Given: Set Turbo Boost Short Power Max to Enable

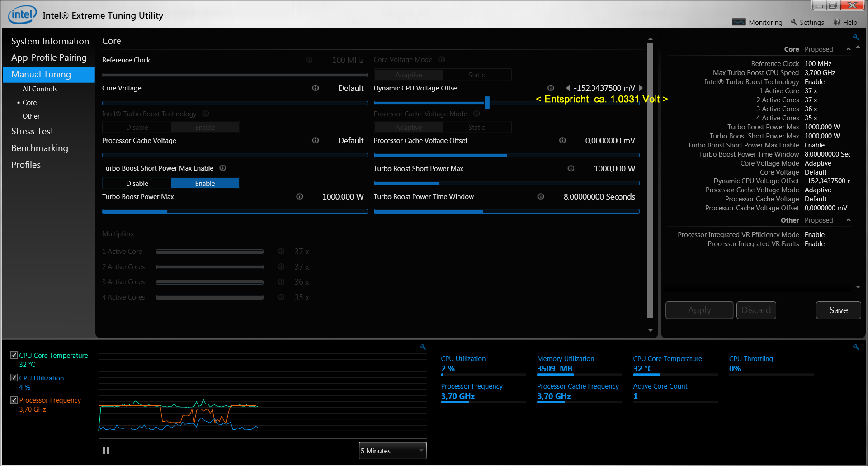Looking at the screenshot, I should point(205,183).
